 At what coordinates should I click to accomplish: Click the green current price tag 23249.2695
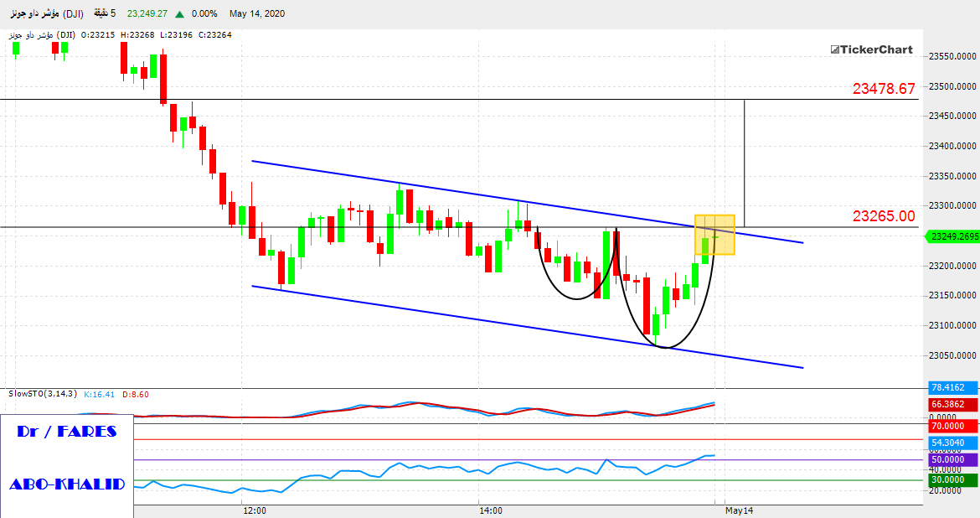tap(952, 236)
